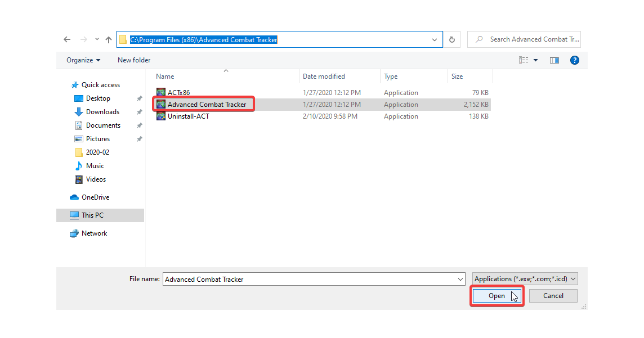
Task: Open the 2020-02 folder in sidebar
Action: click(97, 152)
